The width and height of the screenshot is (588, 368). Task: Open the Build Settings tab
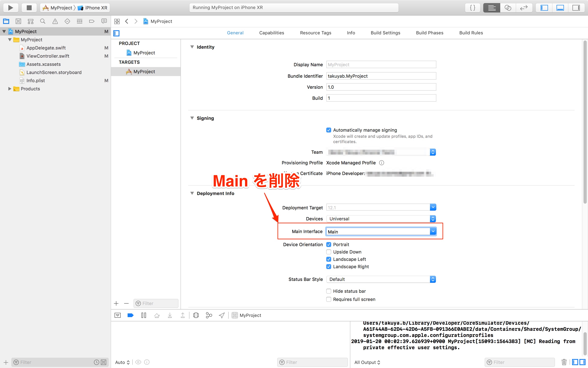tap(385, 33)
